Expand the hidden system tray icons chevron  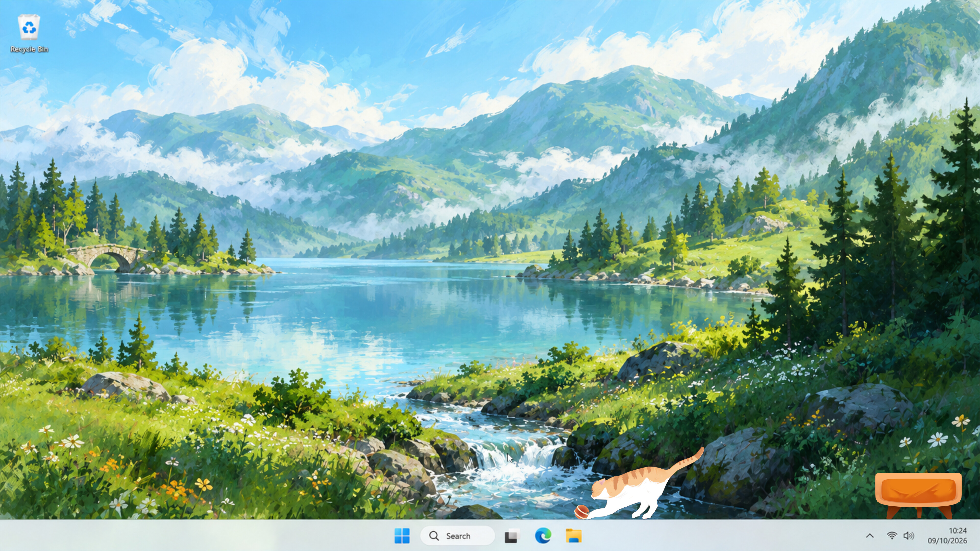pos(870,536)
